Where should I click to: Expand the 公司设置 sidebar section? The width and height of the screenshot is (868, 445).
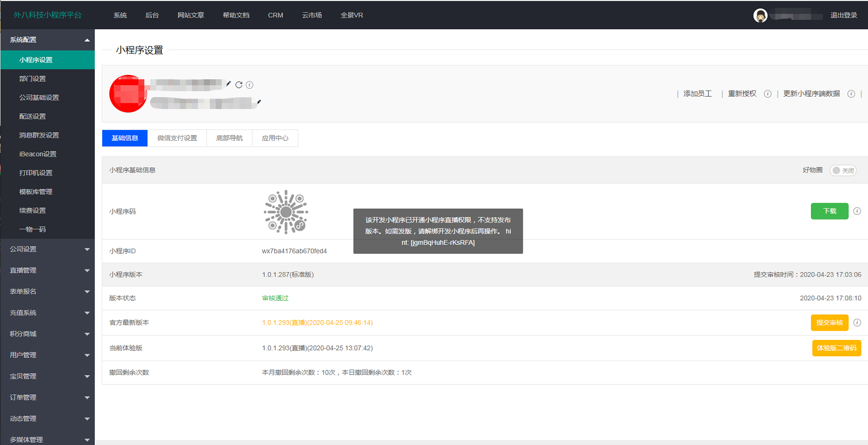click(x=47, y=249)
